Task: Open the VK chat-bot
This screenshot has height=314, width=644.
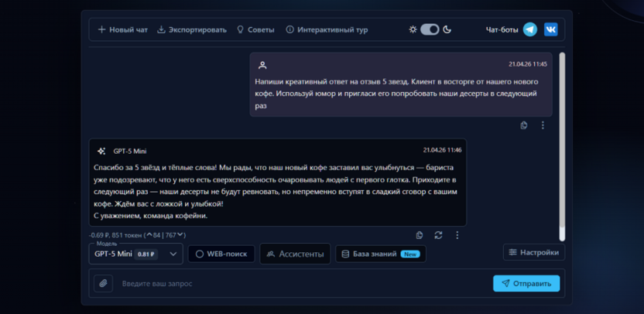Action: [551, 29]
